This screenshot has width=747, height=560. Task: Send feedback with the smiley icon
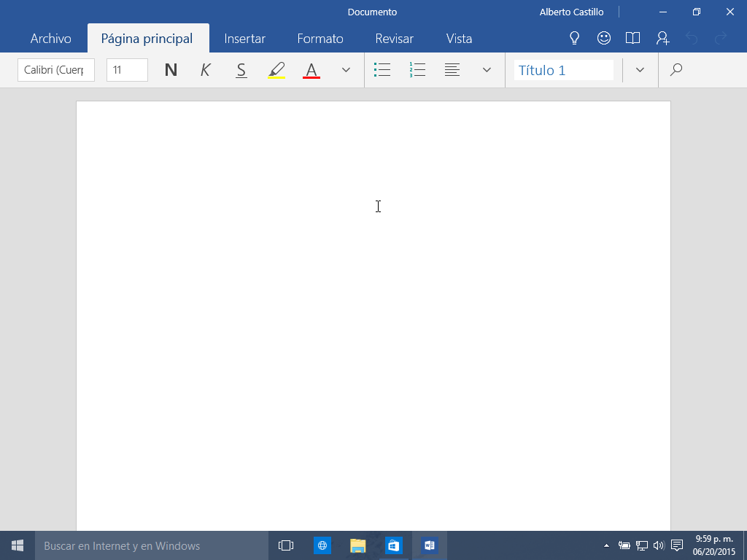click(x=603, y=38)
